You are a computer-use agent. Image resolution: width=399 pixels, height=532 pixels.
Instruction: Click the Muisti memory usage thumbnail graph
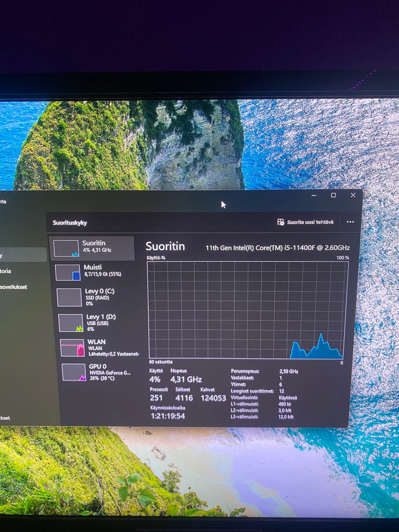click(x=68, y=273)
